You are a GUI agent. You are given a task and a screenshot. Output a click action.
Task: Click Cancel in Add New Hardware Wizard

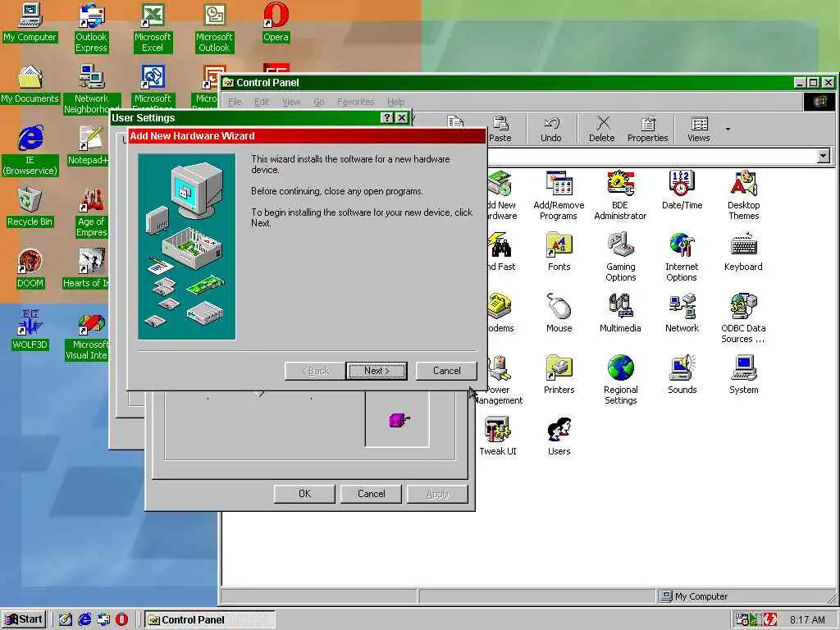(x=446, y=371)
